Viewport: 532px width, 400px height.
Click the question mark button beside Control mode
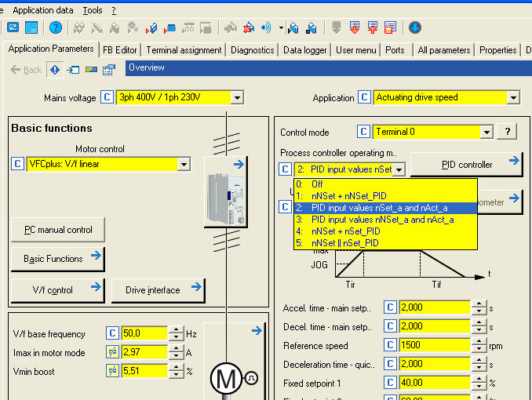pos(508,132)
